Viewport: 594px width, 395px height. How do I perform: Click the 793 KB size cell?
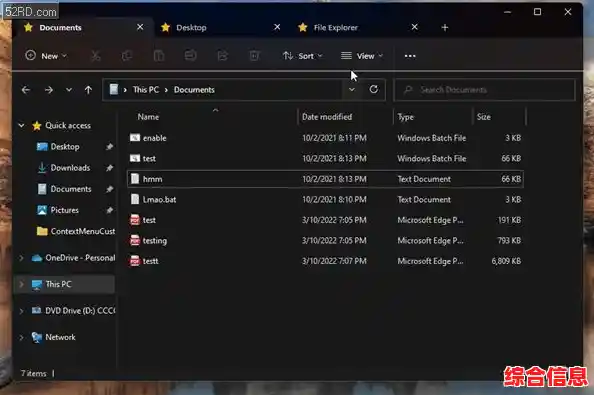point(509,240)
